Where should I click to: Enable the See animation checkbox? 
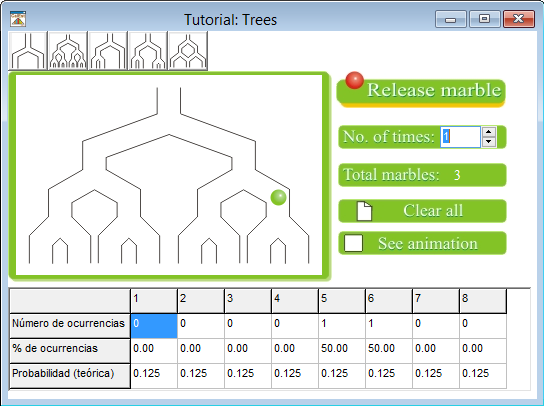pyautogui.click(x=353, y=243)
